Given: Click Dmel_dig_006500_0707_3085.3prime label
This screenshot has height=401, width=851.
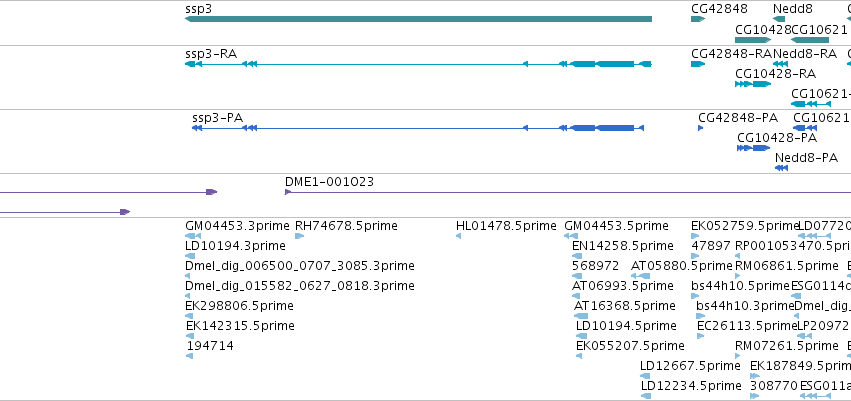Looking at the screenshot, I should point(300,266).
